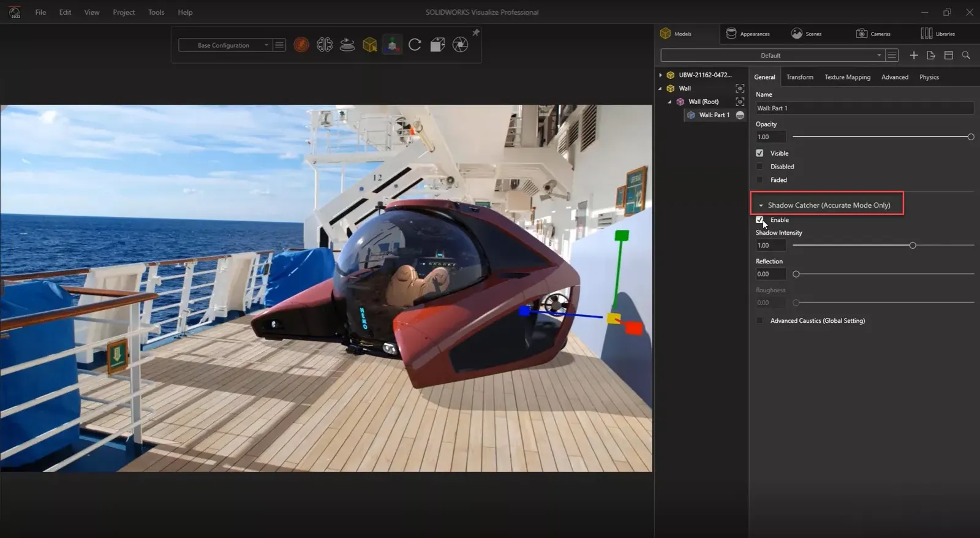
Task: Click the shadow catcher icon on Wall: Part 1
Action: [740, 115]
